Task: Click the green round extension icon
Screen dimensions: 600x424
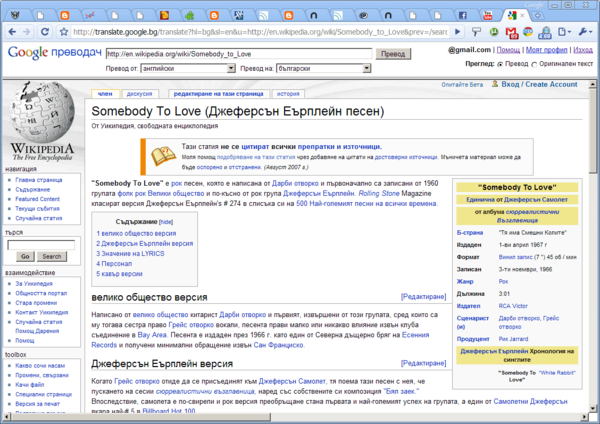Action: coord(494,32)
